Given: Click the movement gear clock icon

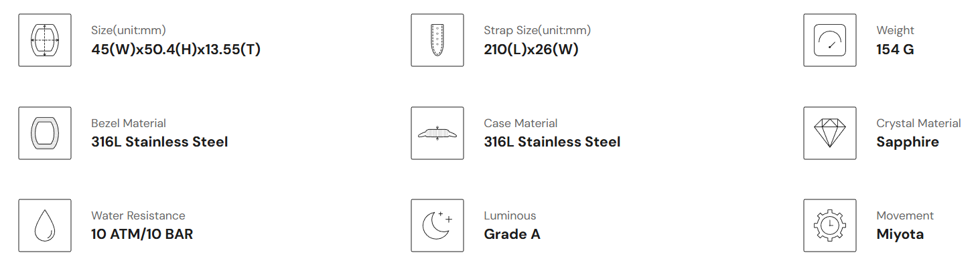Looking at the screenshot, I should pyautogui.click(x=829, y=225).
